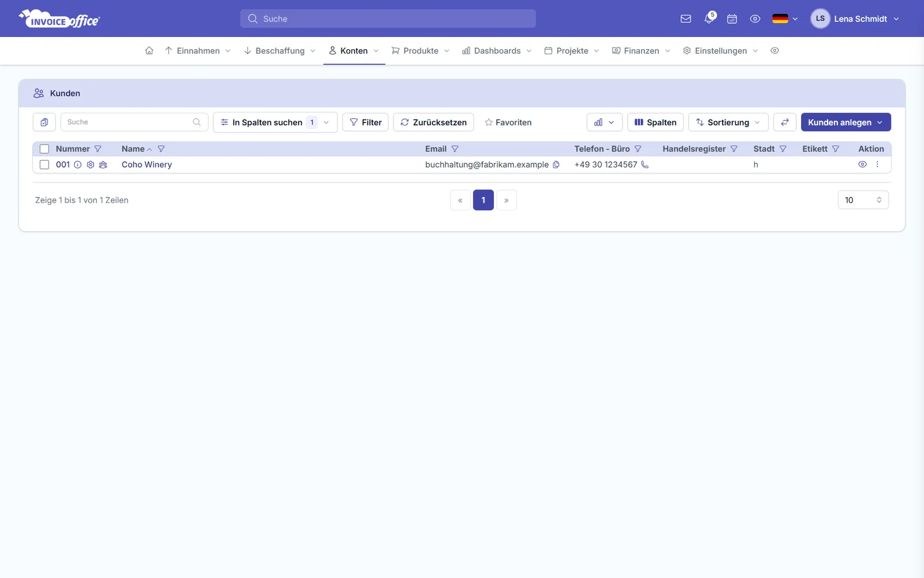Screen dimensions: 924x578
Task: Expand the Sortierung dropdown
Action: [728, 122]
